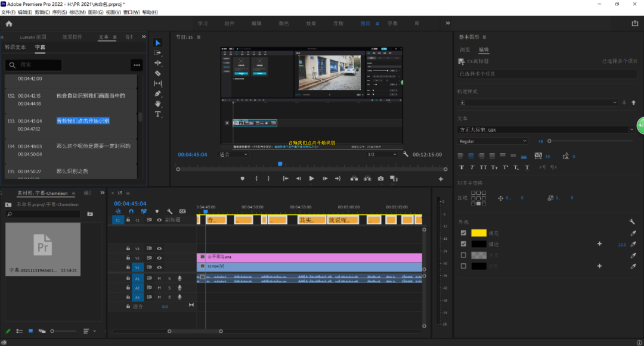Select the Pen tool
The height and width of the screenshot is (346, 644).
coord(157,93)
